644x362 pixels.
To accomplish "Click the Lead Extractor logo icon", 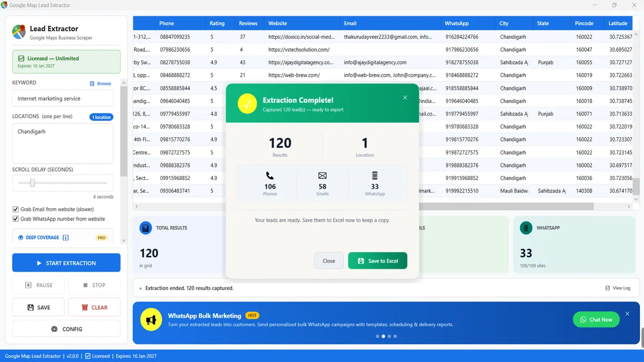I will point(19,32).
